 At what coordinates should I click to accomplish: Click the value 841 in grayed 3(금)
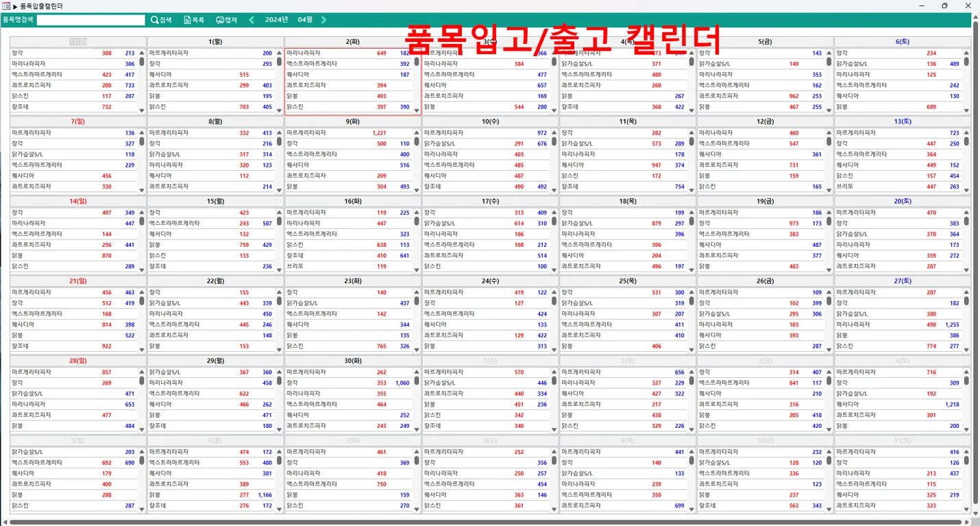pyautogui.click(x=794, y=383)
